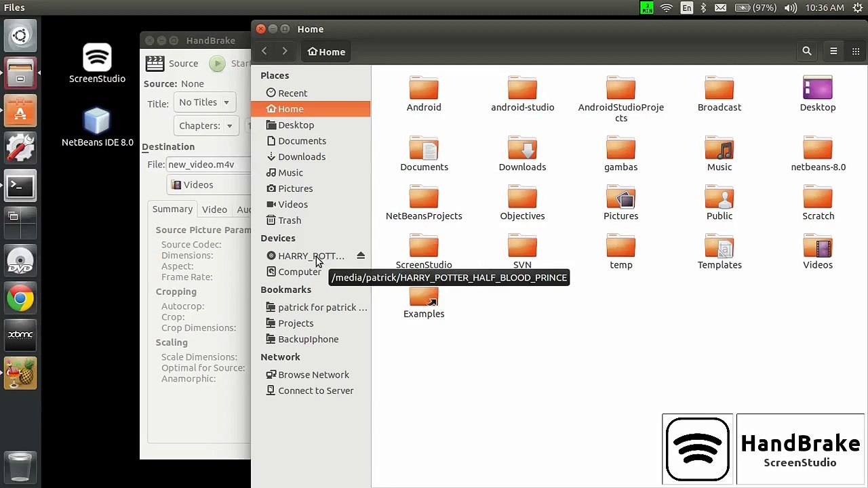Open the Pictures folder icon in grid

620,202
